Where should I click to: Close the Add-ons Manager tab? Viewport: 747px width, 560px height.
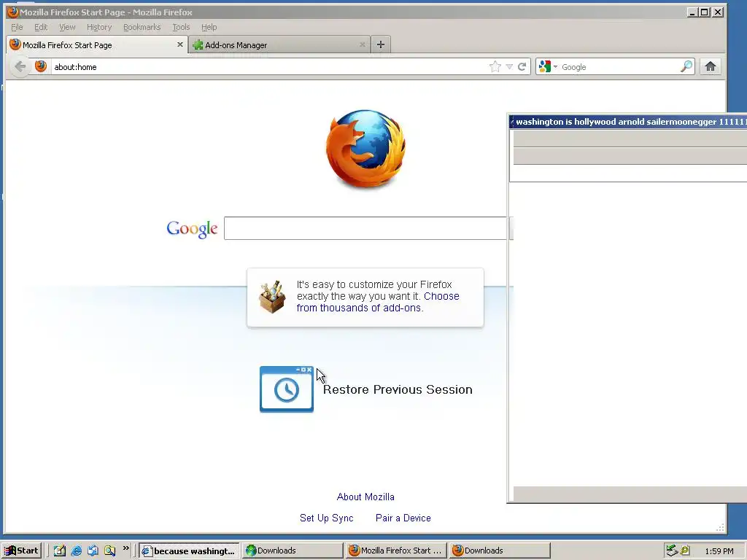[x=362, y=44]
